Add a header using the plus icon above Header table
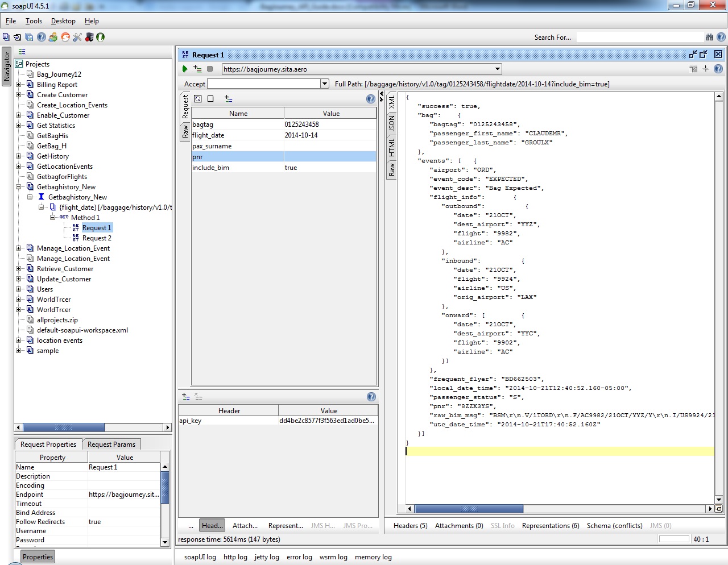728x565 pixels. point(185,396)
